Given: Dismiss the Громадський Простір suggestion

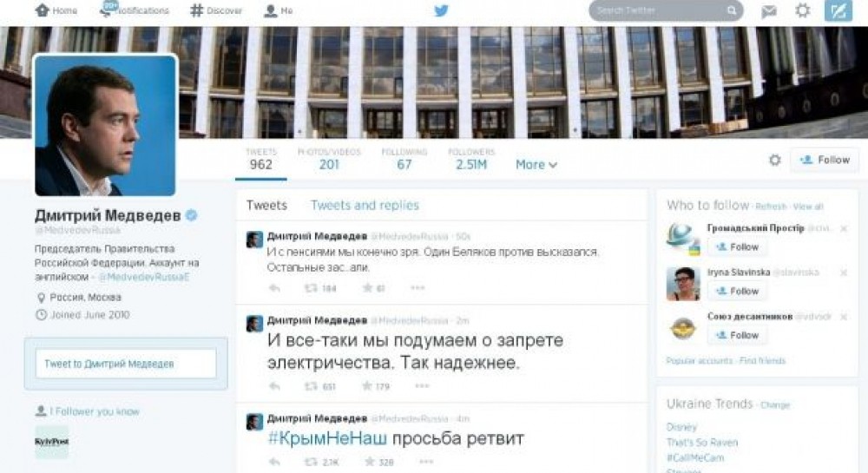Looking at the screenshot, I should [844, 228].
